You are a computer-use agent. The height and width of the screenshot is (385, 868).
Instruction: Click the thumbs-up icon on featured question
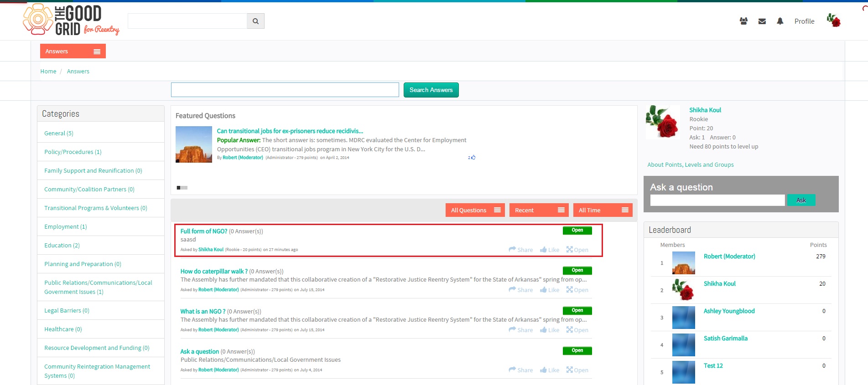[473, 157]
